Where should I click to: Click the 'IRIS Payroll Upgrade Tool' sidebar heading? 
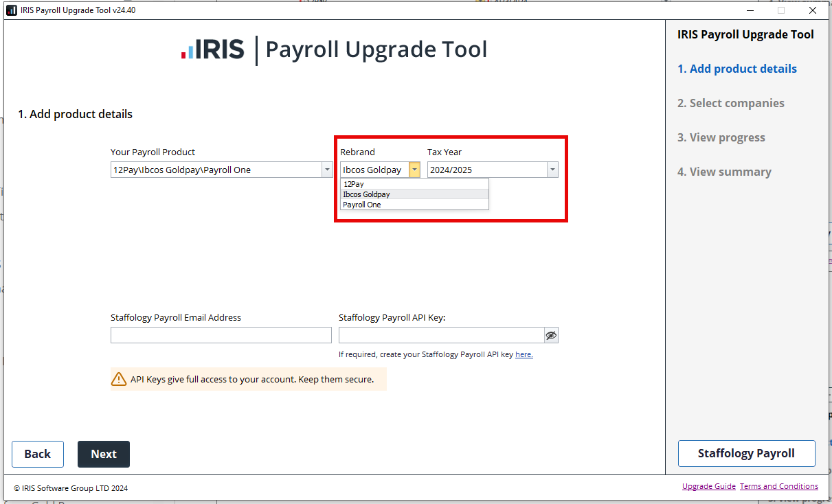pos(745,34)
